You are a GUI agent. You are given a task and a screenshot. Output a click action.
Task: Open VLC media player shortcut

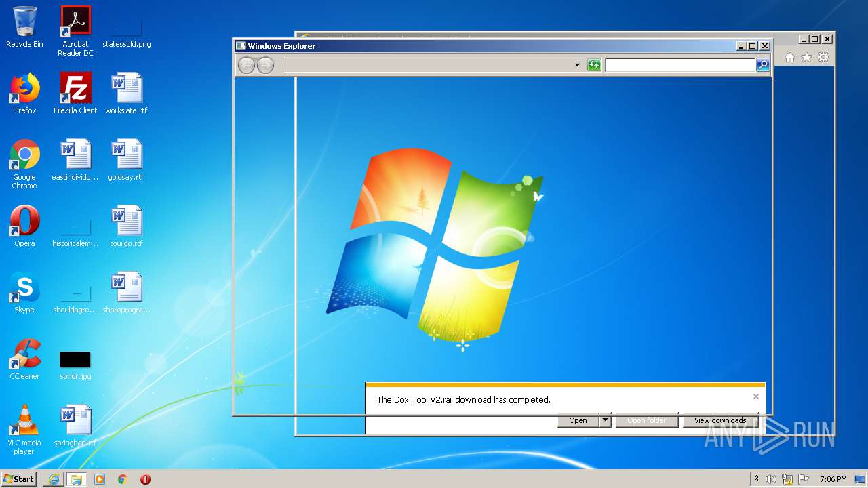click(24, 430)
